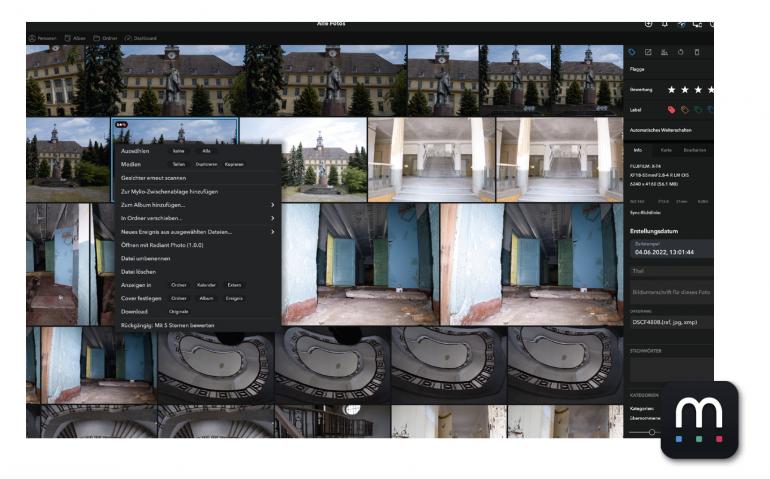Set rating with the third star
This screenshot has width=770, height=479.
(698, 89)
